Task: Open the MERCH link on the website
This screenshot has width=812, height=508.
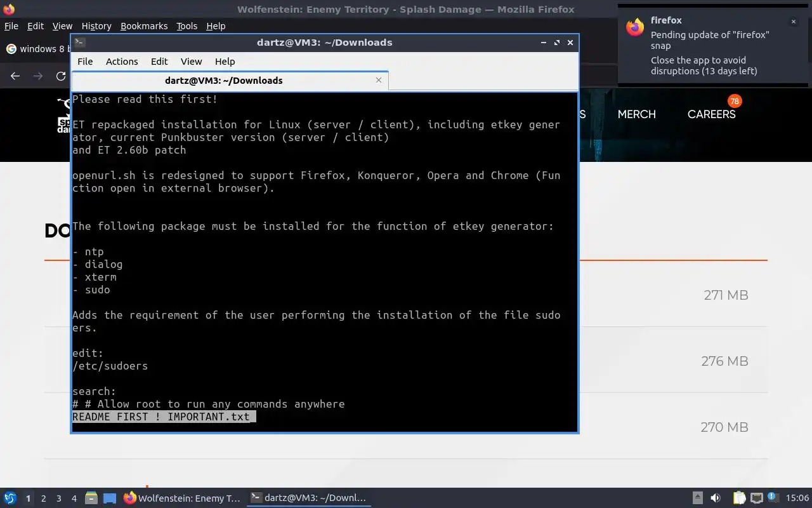Action: [637, 114]
